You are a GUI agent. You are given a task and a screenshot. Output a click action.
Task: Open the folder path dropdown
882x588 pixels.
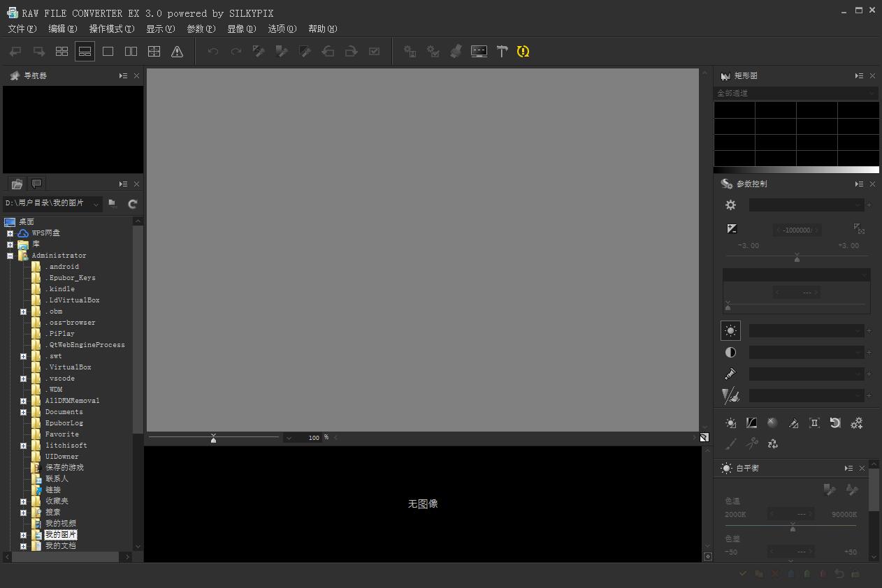(x=96, y=204)
